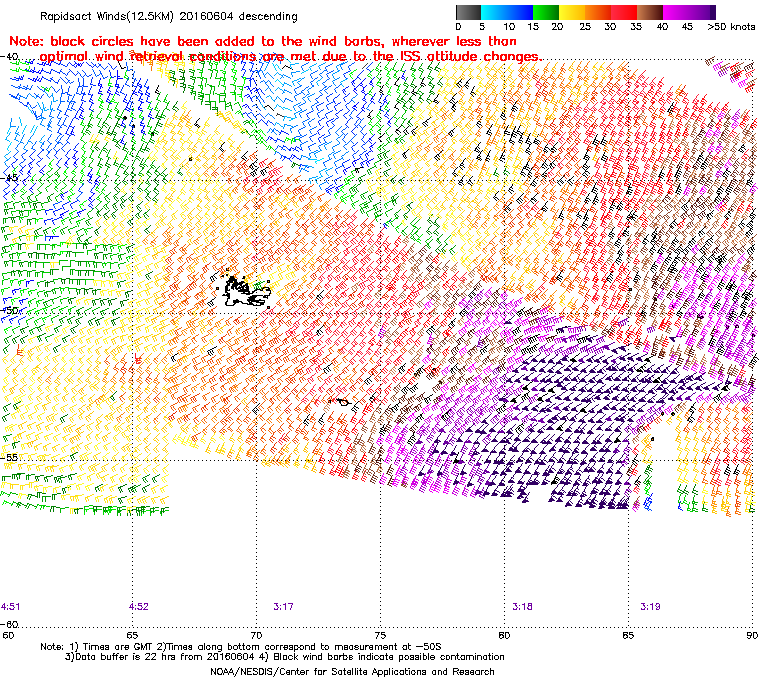The image size is (760, 688).
Task: Click the latitude label '-60'
Action: (x=9, y=624)
